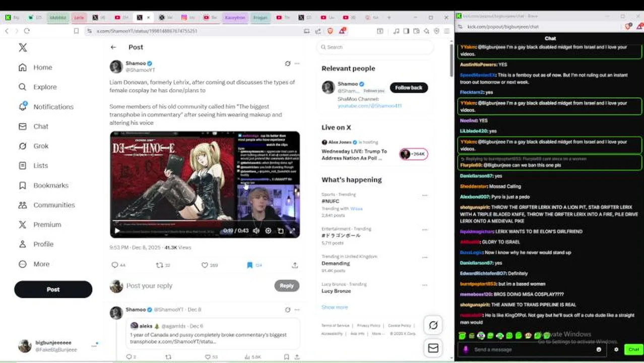Screen dimensions: 644x363
Task: Click the gray Reply button
Action: pyautogui.click(x=287, y=285)
